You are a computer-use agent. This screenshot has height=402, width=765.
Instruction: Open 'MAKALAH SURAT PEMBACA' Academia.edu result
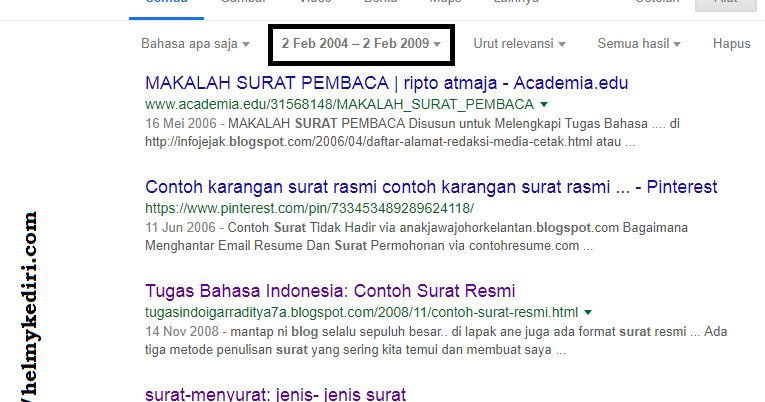click(x=386, y=83)
